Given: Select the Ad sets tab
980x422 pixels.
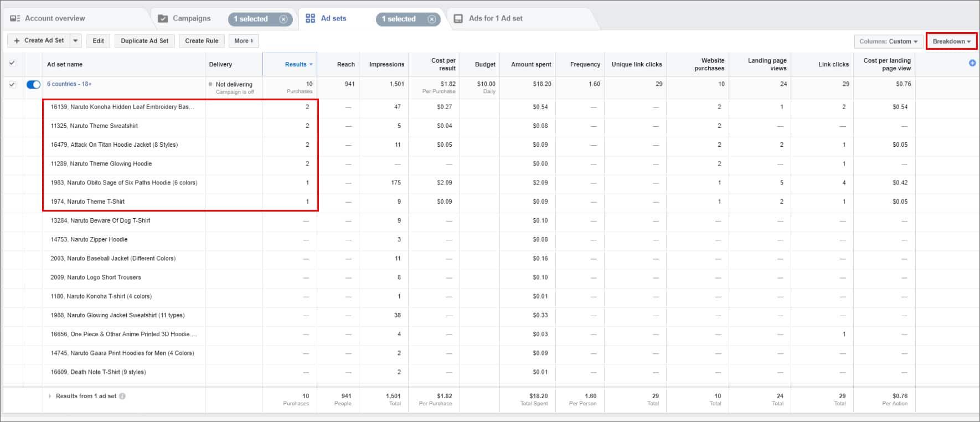Looking at the screenshot, I should 333,18.
